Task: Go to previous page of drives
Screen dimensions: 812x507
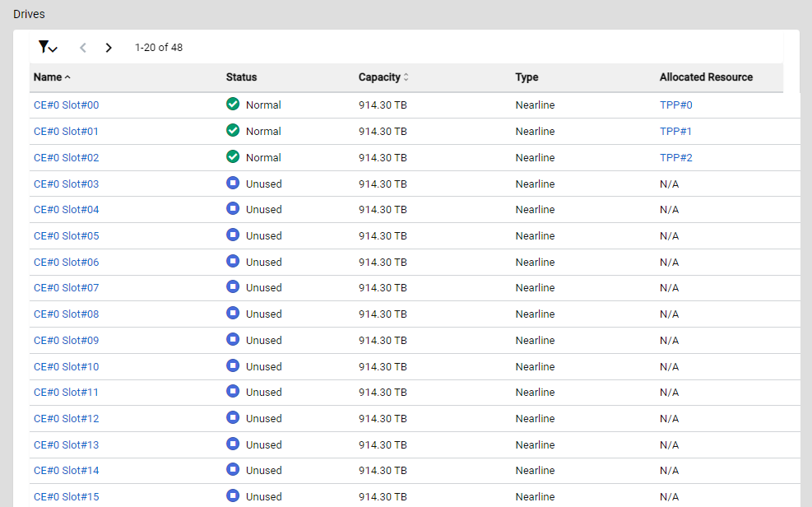Action: [83, 48]
